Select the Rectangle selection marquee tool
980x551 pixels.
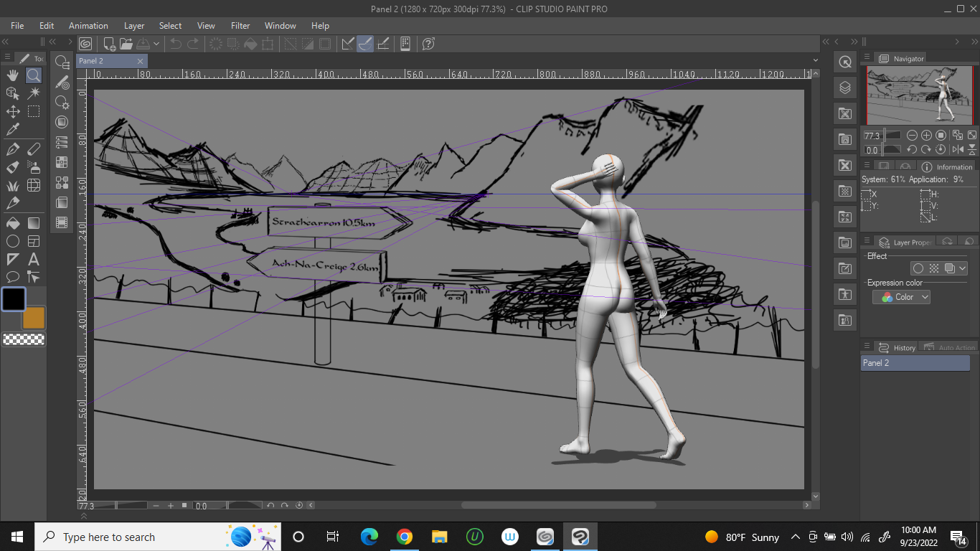(x=34, y=111)
